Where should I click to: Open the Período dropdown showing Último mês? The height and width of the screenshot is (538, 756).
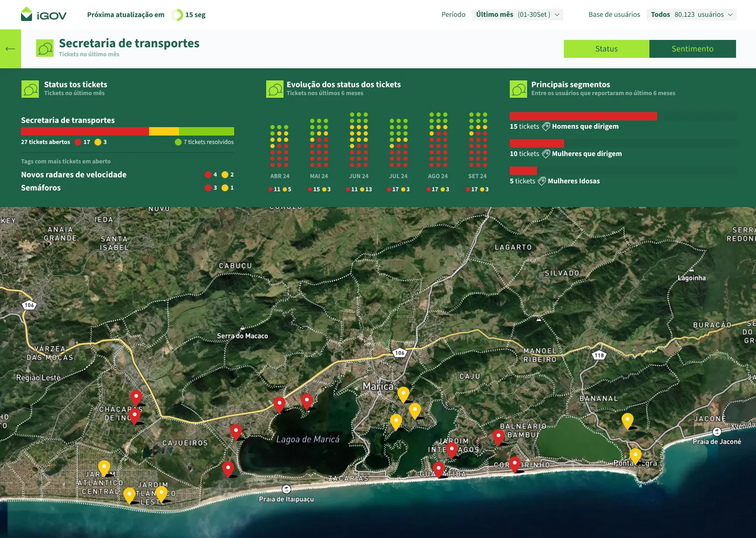click(x=518, y=15)
